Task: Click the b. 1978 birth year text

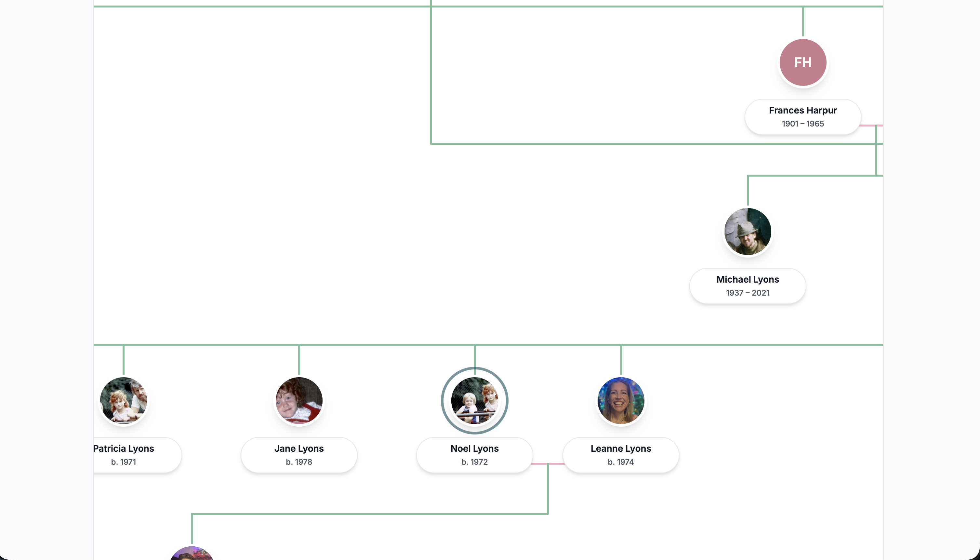Action: pyautogui.click(x=299, y=462)
